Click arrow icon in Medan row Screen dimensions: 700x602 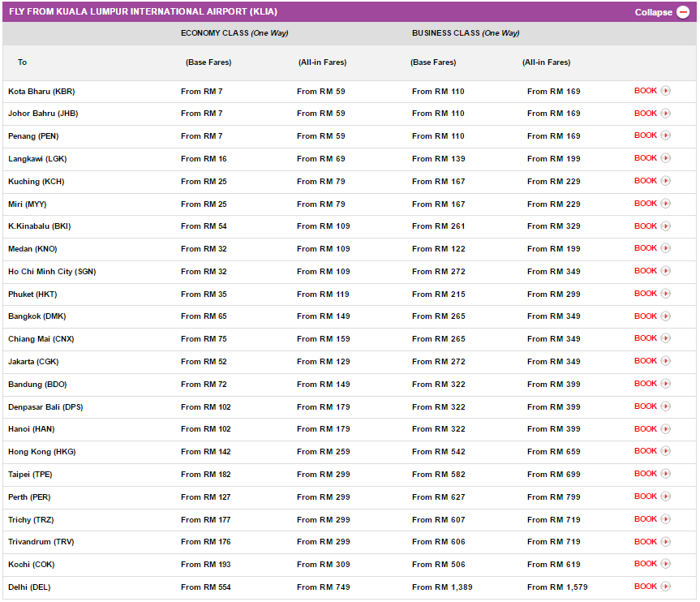click(666, 247)
